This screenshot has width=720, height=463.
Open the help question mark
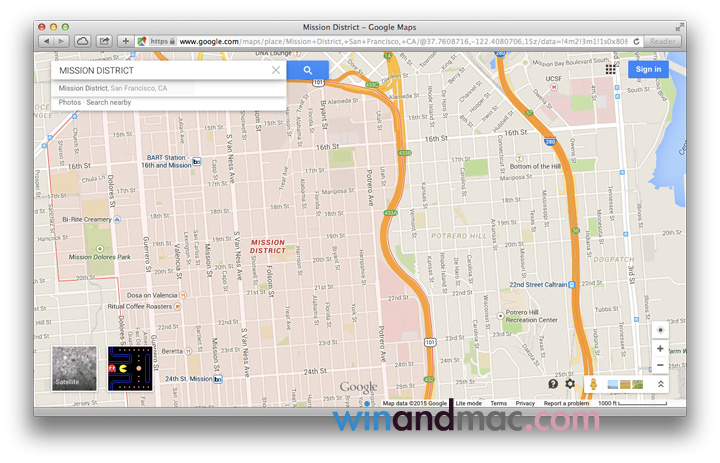coord(553,384)
